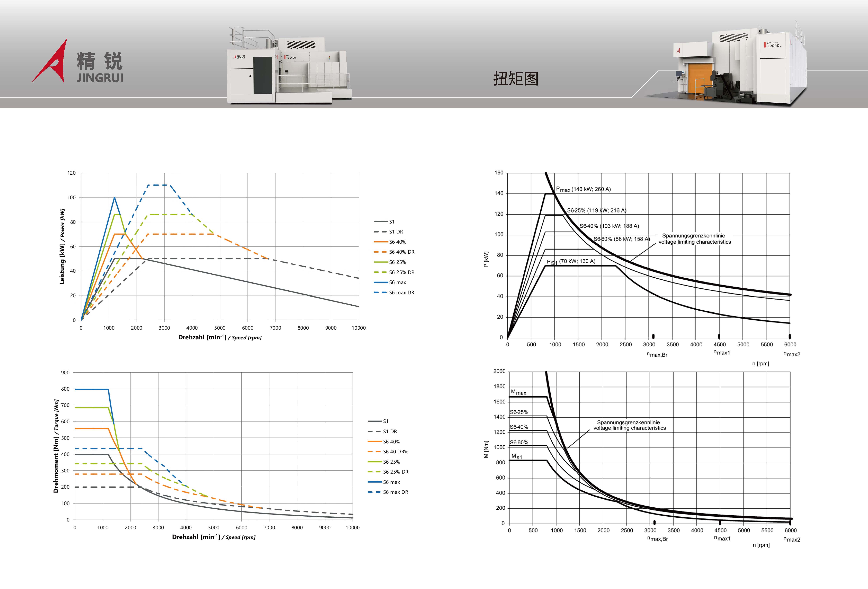Screen dimensions: 868x589
Task: Click the 扭矩图 page title
Action: tap(515, 79)
